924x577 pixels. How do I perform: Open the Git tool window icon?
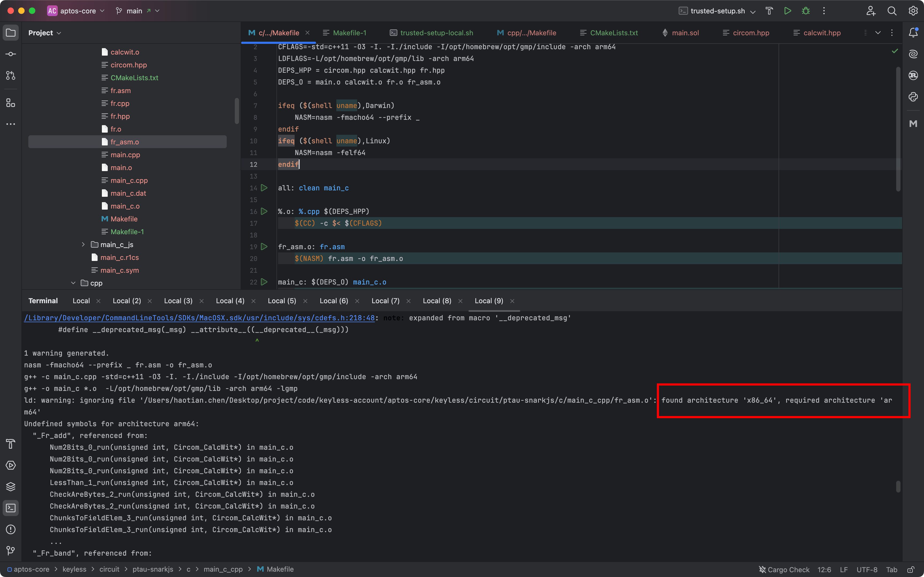(11, 551)
